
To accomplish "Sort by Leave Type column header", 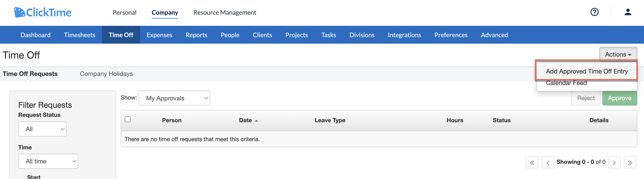I will [330, 120].
